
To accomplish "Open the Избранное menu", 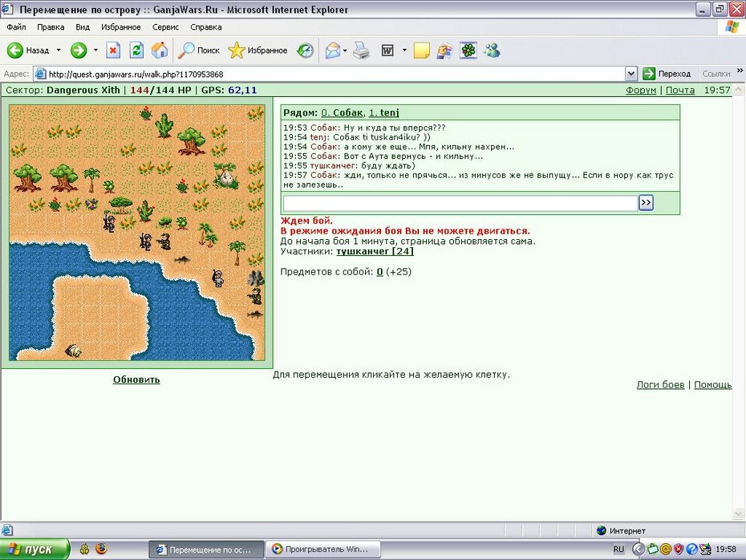I will coord(121,27).
